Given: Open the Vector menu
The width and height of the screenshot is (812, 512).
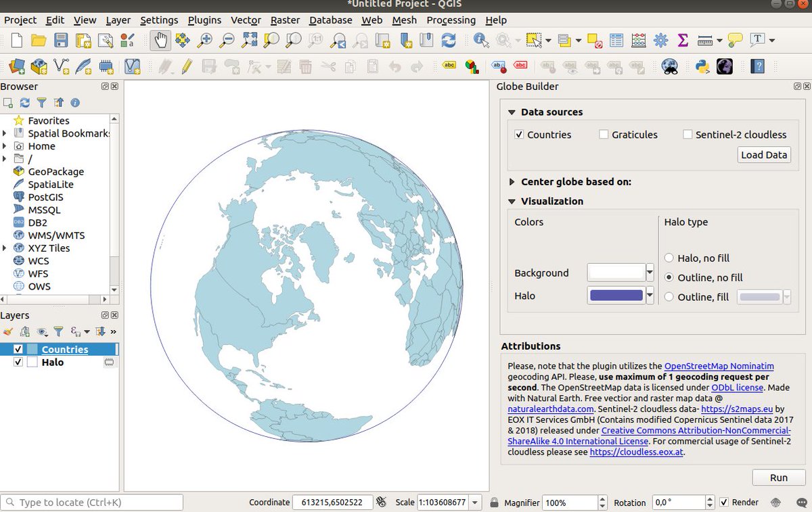Looking at the screenshot, I should (246, 20).
